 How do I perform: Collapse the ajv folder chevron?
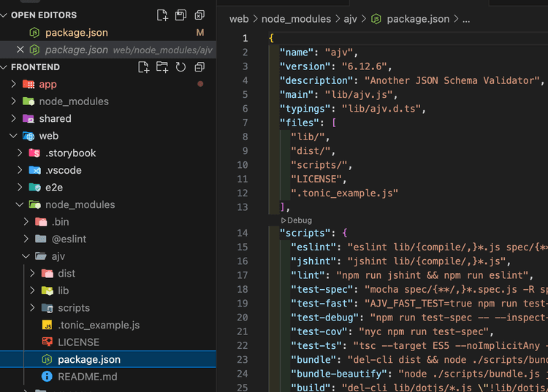coord(26,256)
